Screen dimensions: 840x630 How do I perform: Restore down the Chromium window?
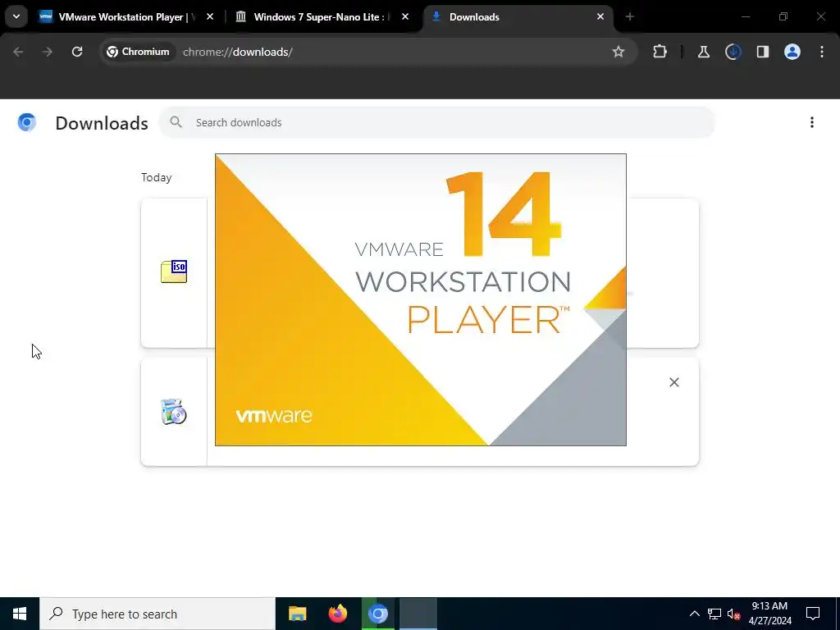[783, 16]
